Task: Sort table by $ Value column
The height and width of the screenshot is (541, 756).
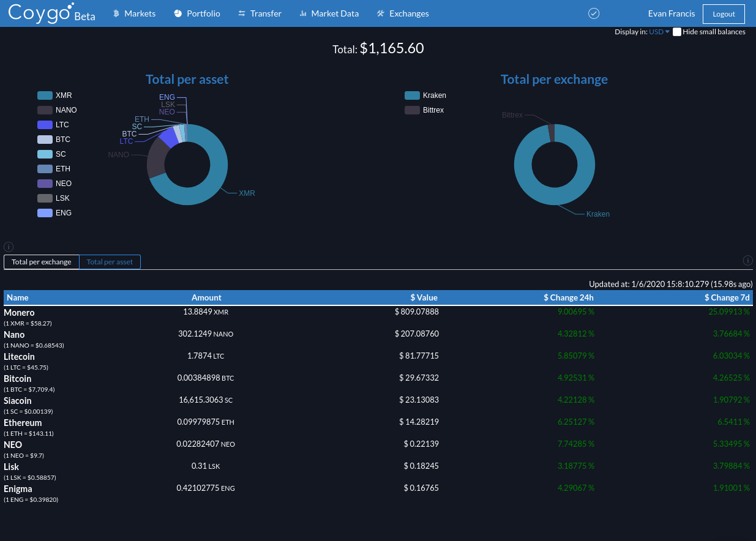Action: pyautogui.click(x=424, y=297)
